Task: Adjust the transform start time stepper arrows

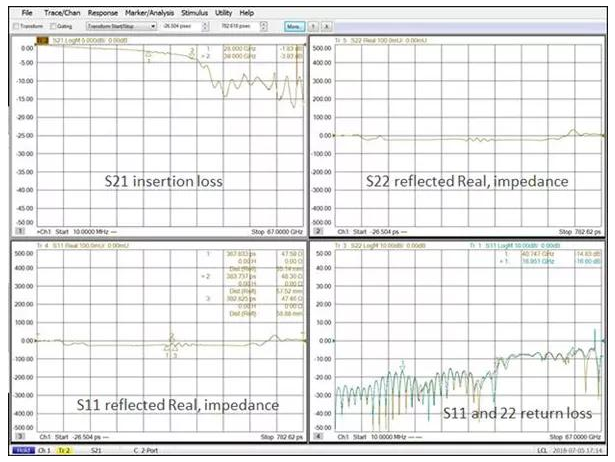Action: [205, 26]
